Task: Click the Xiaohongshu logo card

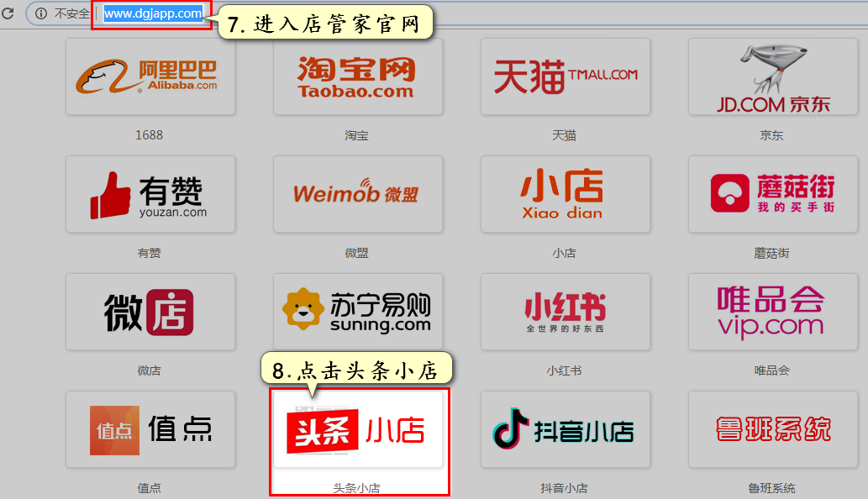Action: (566, 312)
